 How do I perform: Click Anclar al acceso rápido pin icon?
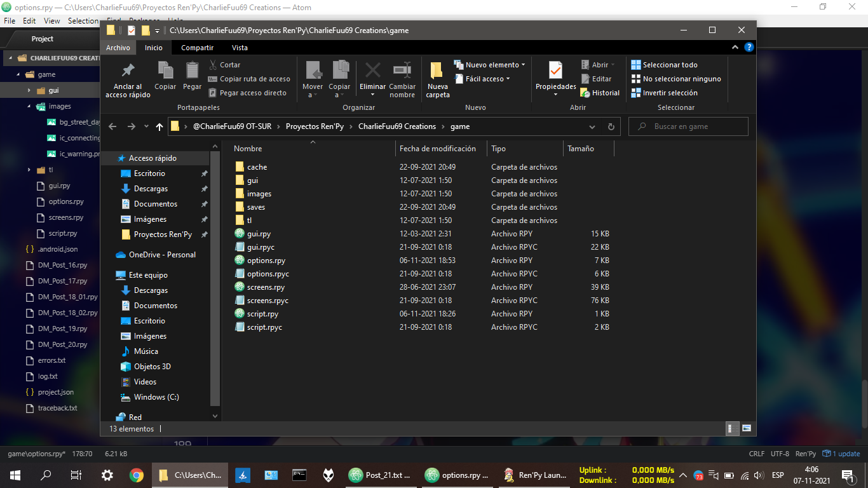128,71
